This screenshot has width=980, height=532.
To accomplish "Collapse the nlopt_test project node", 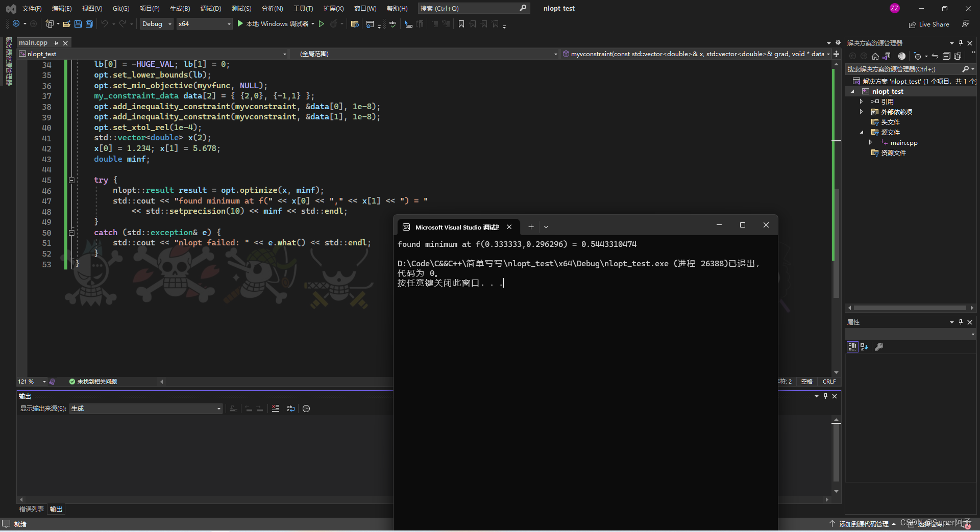I will coord(853,91).
